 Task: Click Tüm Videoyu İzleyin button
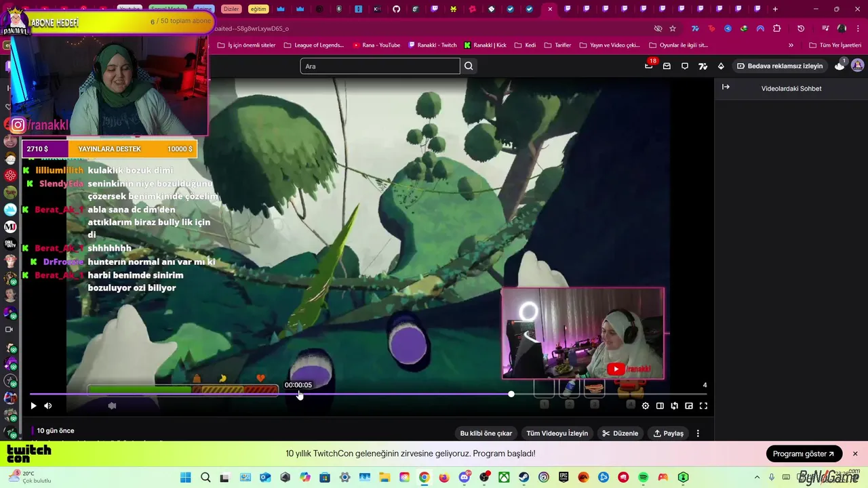pyautogui.click(x=557, y=433)
